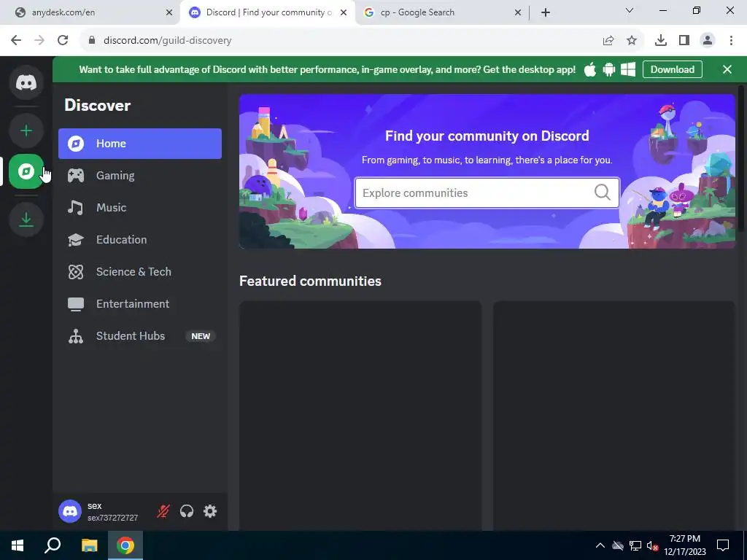This screenshot has height=560, width=747.
Task: Select the Music category
Action: tap(140, 208)
